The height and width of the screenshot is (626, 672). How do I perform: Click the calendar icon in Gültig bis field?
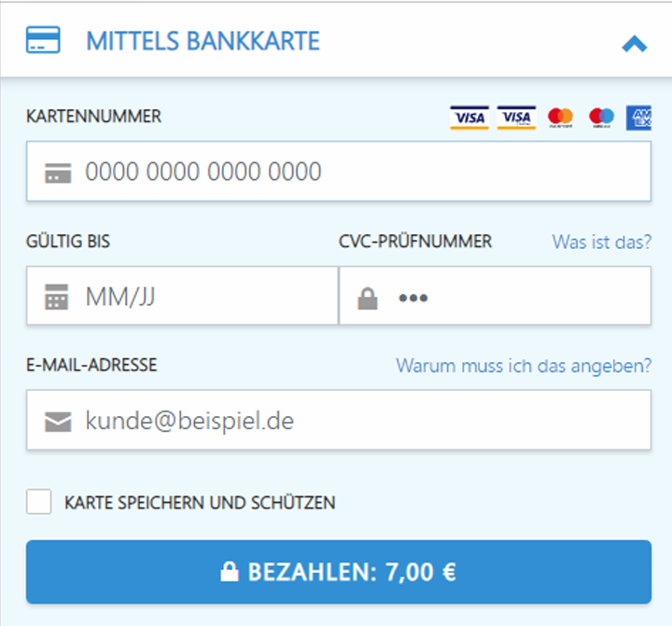coord(58,298)
